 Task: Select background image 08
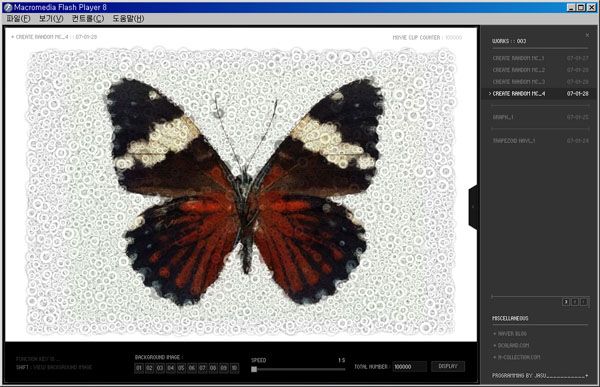[x=213, y=368]
